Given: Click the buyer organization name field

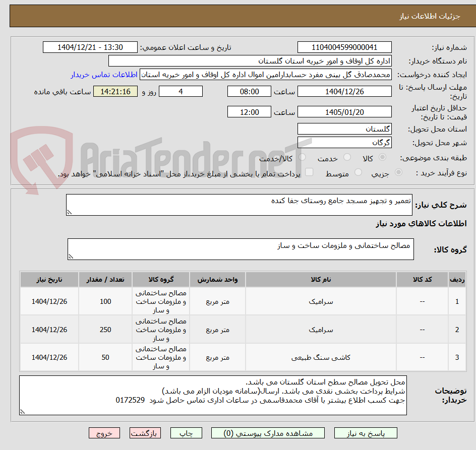Looking at the screenshot, I should pos(250,61).
